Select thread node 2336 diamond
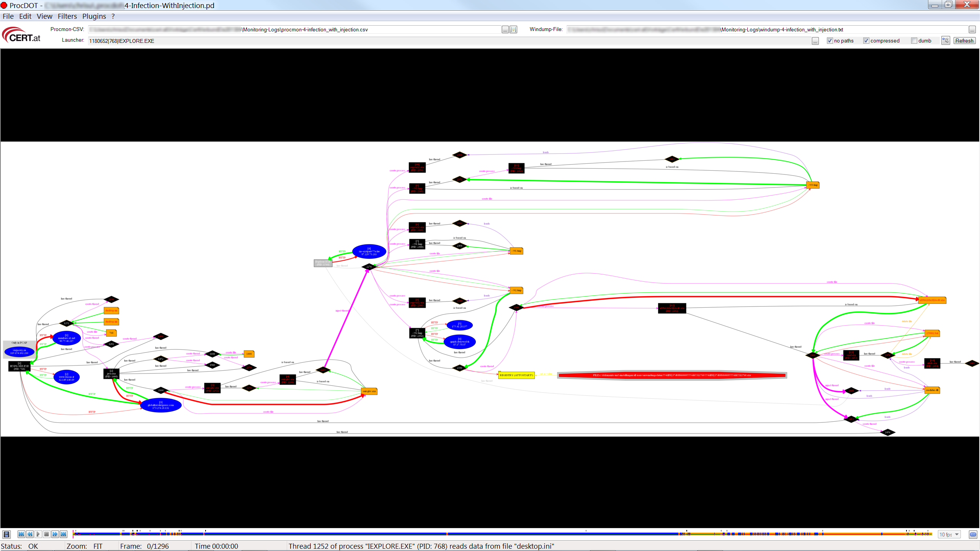 459,368
